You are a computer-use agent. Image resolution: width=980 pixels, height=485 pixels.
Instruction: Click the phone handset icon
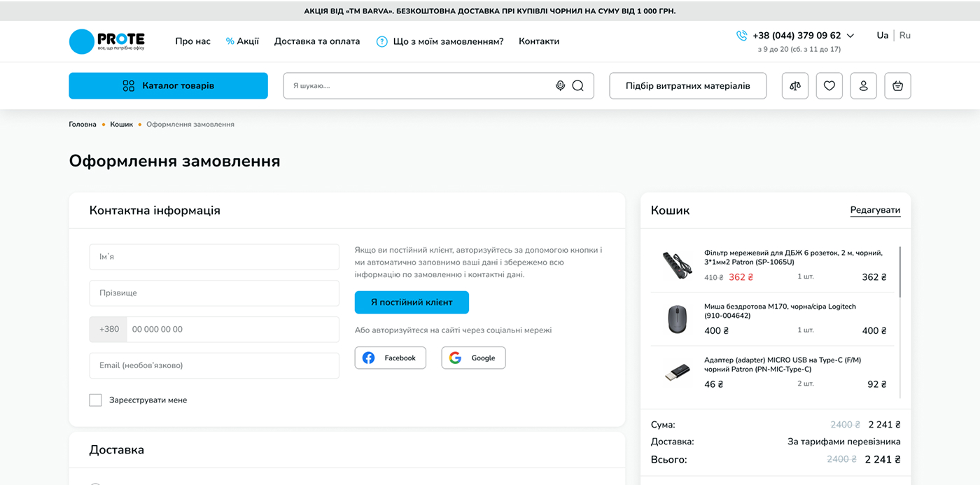pos(741,36)
